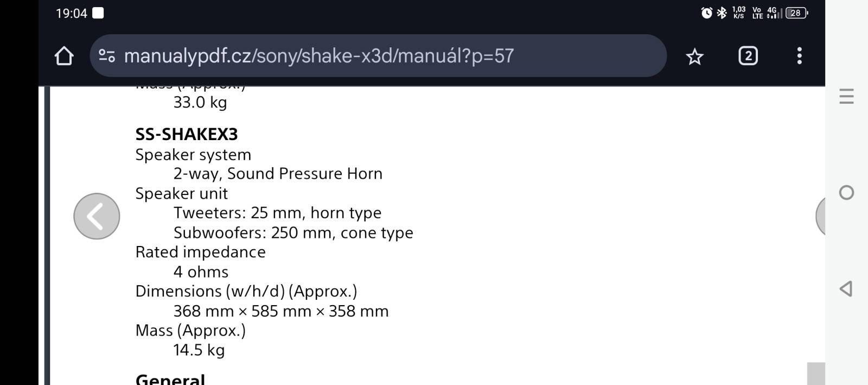
Task: Open the tab switcher showing 2 tabs
Action: [x=748, y=55]
